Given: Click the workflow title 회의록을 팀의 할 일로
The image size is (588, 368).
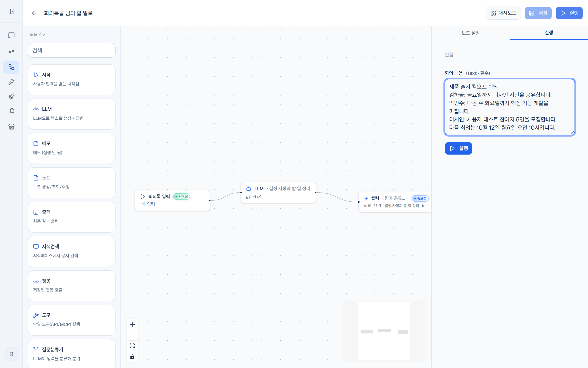Looking at the screenshot, I should click(x=68, y=13).
